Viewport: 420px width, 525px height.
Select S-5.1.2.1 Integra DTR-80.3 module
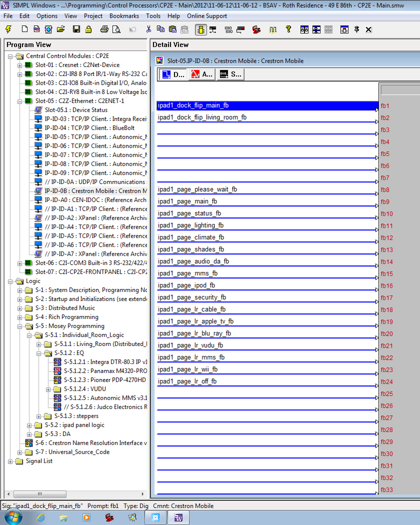[105, 362]
